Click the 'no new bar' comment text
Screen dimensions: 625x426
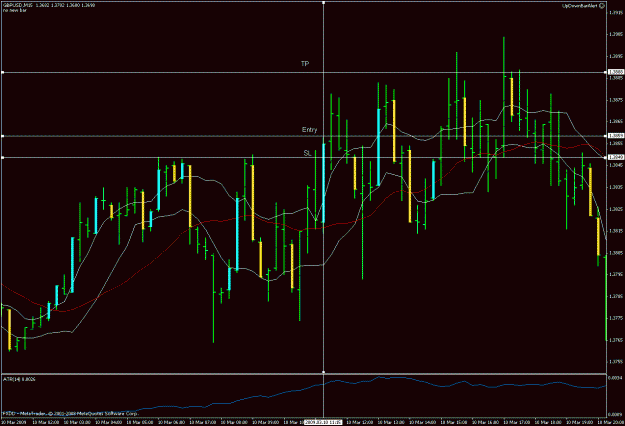[14, 10]
